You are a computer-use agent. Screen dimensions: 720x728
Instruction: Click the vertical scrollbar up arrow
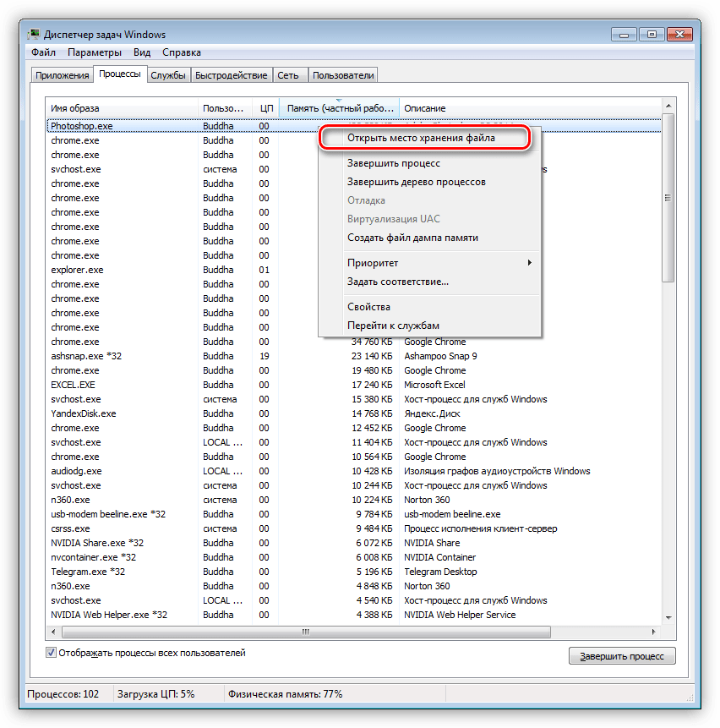coord(668,106)
